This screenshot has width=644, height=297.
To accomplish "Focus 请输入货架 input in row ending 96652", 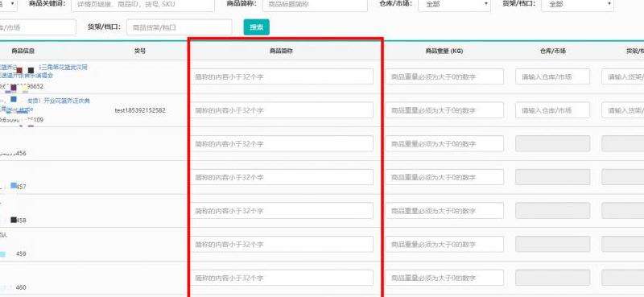I will (622, 76).
